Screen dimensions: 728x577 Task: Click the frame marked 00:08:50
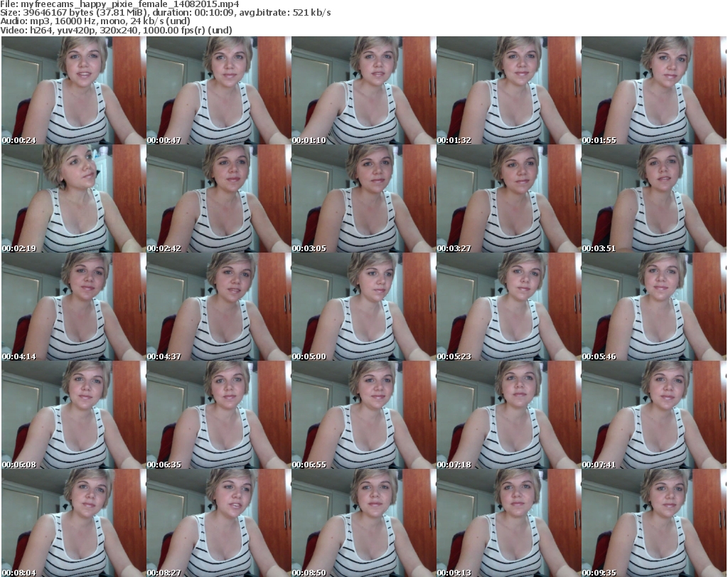tap(364, 523)
